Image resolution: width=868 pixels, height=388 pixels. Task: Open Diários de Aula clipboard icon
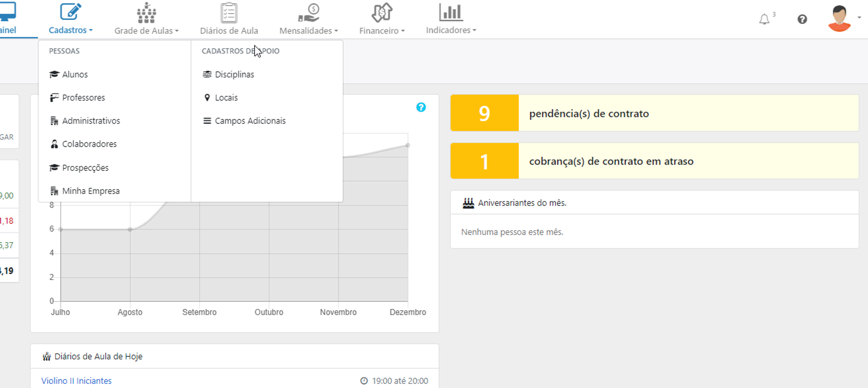coord(229,13)
